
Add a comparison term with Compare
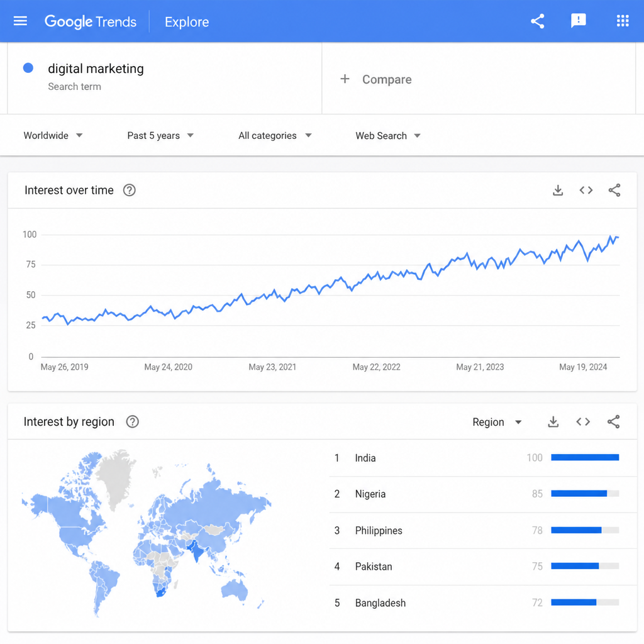click(x=387, y=79)
